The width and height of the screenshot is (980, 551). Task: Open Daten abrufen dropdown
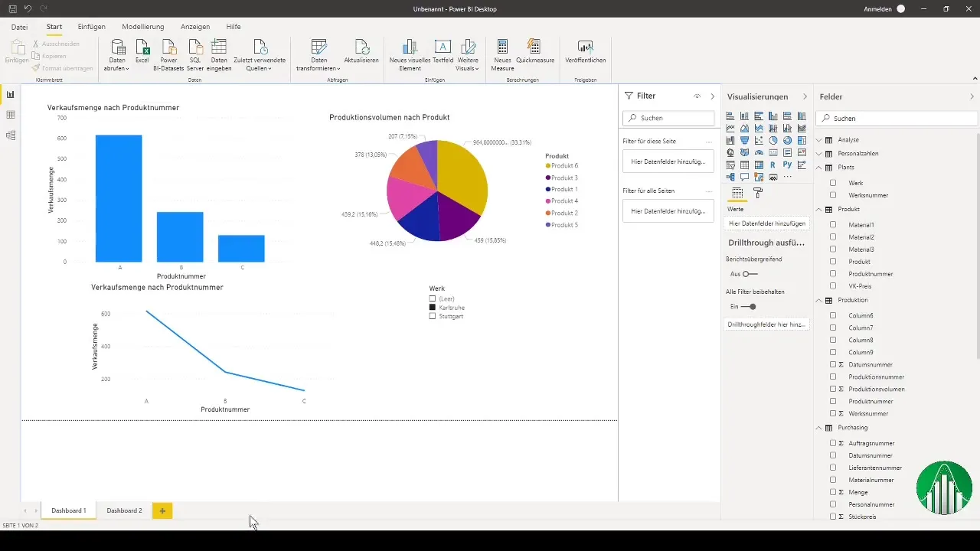(117, 54)
